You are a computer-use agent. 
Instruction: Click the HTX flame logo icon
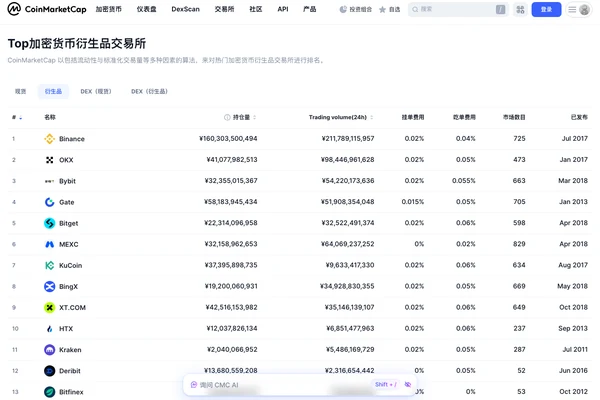(49, 328)
